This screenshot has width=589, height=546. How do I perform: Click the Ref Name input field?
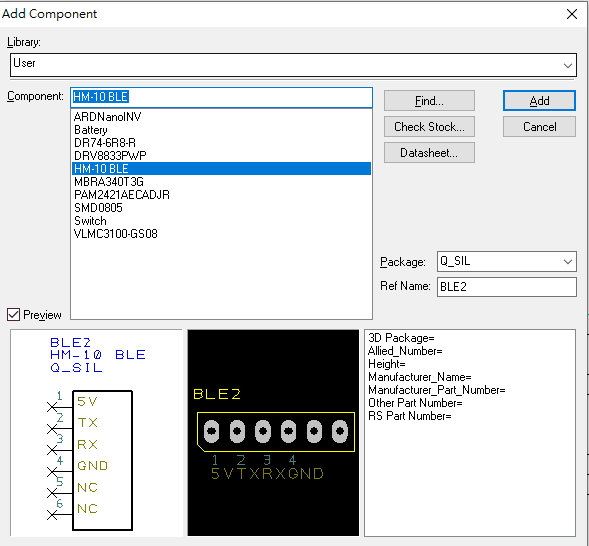pyautogui.click(x=506, y=287)
